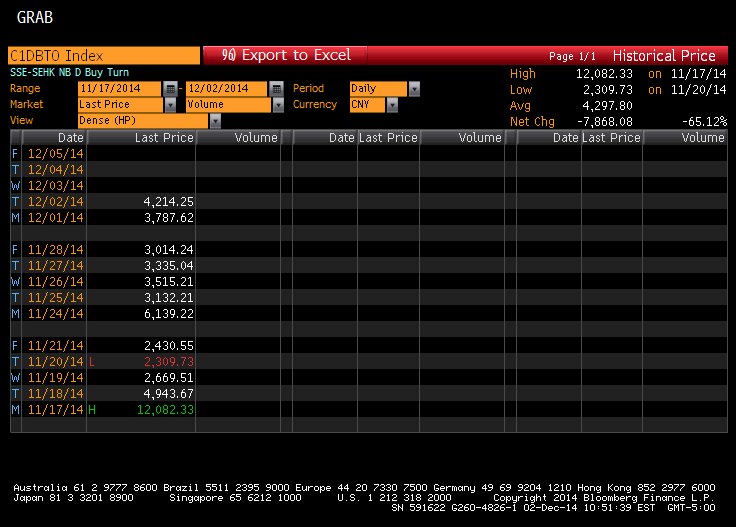The width and height of the screenshot is (736, 527).
Task: Click the Net Chg value -7,868.08
Action: (x=605, y=122)
